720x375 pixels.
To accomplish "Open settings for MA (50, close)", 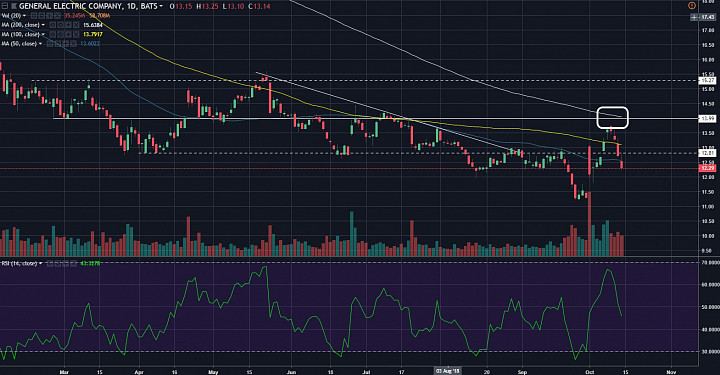I will click(58, 44).
